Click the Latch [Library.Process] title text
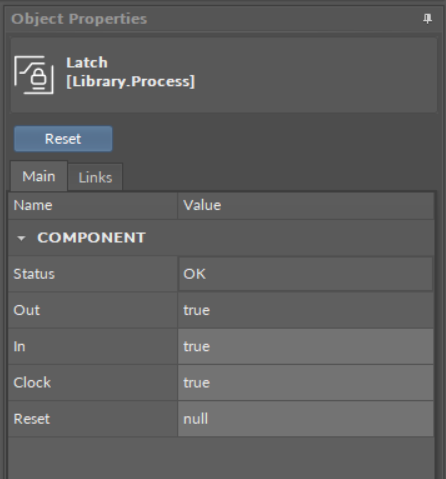 tap(130, 72)
